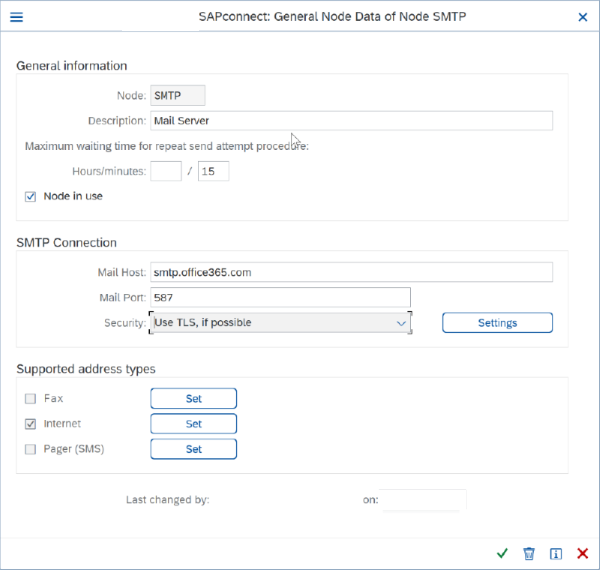This screenshot has width=600, height=570.
Task: Uncheck the Internet address type checkbox
Action: coord(31,424)
